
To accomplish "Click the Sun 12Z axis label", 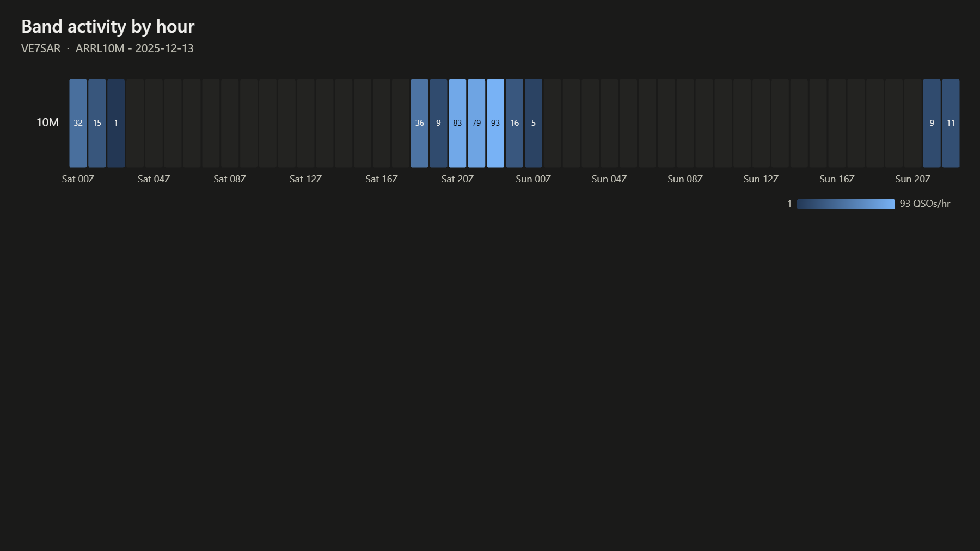I will point(761,179).
